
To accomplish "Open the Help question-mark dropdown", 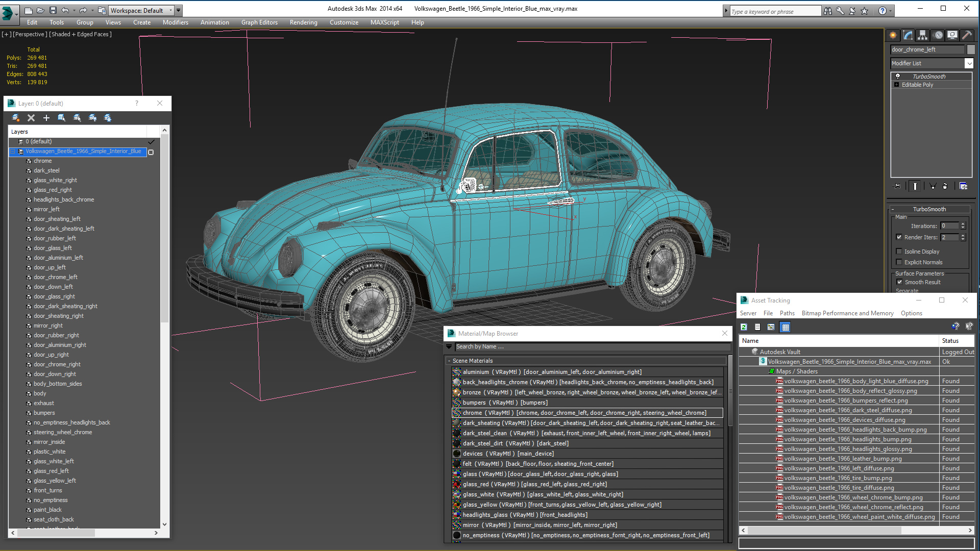I will [x=885, y=11].
